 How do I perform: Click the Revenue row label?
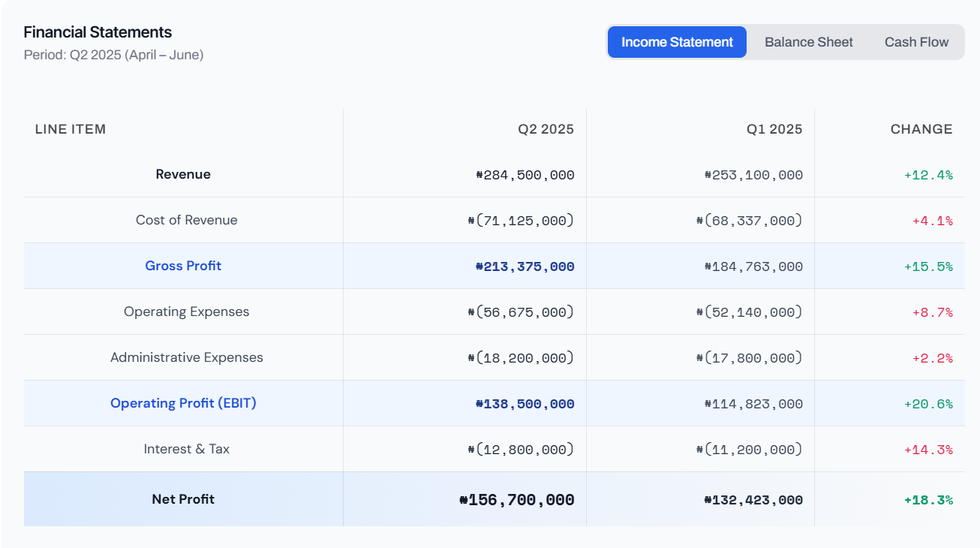(183, 174)
